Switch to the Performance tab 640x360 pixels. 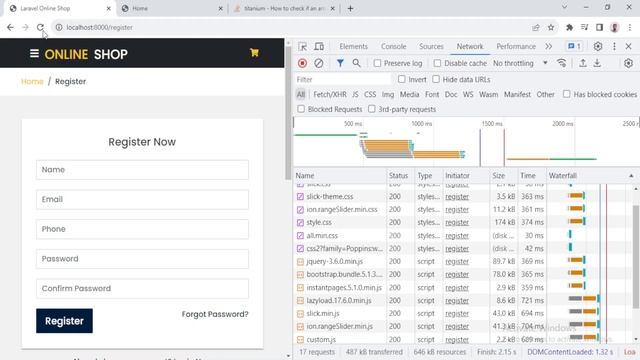coord(516,47)
